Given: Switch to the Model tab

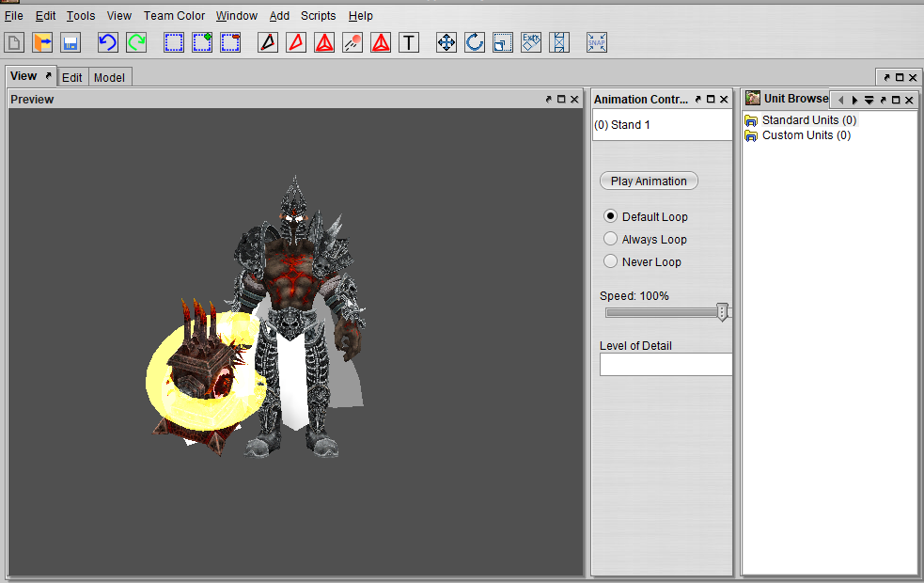Looking at the screenshot, I should pyautogui.click(x=110, y=78).
